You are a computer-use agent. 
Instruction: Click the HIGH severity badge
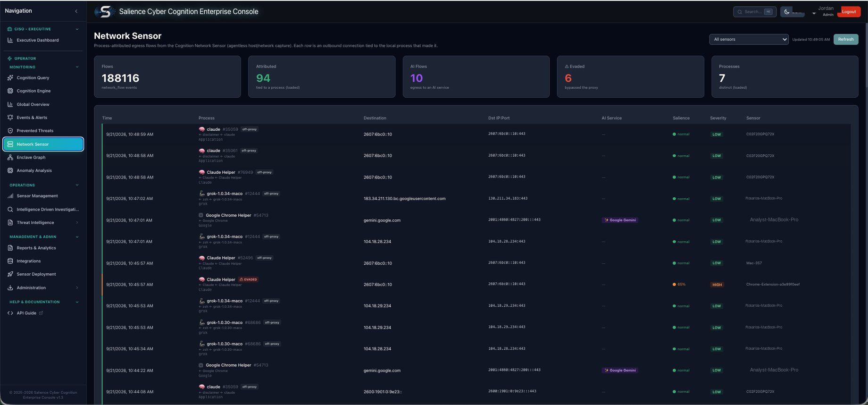click(717, 285)
